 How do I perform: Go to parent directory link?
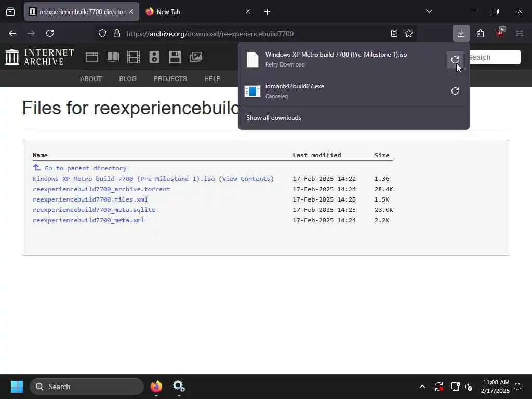point(86,168)
